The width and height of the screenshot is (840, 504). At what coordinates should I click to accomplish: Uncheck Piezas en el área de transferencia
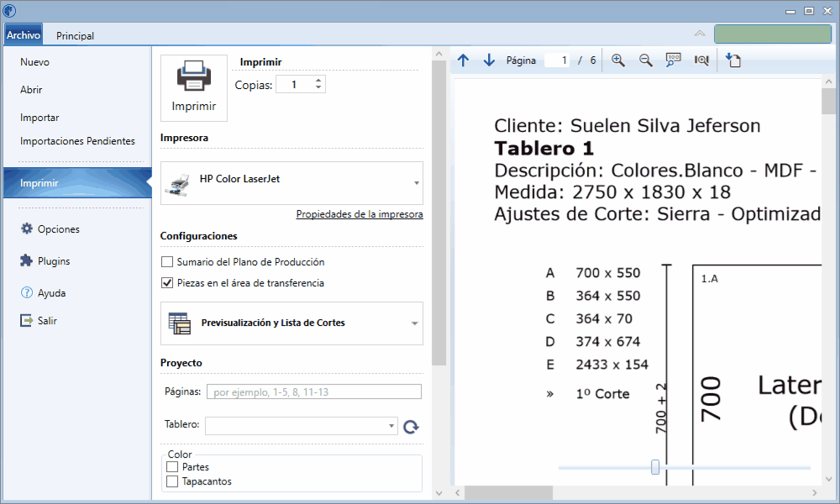pos(167,283)
